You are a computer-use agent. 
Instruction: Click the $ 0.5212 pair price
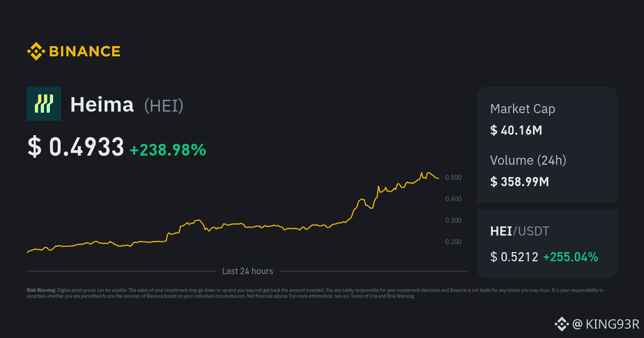(514, 257)
